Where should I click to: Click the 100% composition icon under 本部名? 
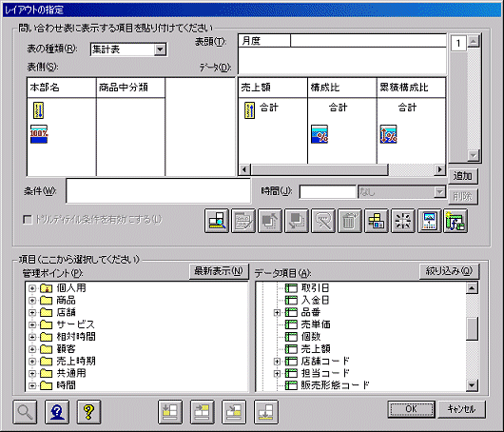[39, 134]
